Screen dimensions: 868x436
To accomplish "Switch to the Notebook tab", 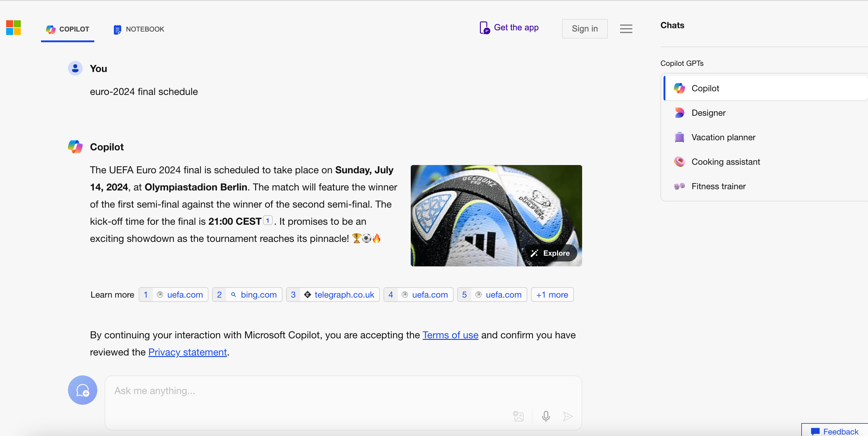I will coord(139,29).
